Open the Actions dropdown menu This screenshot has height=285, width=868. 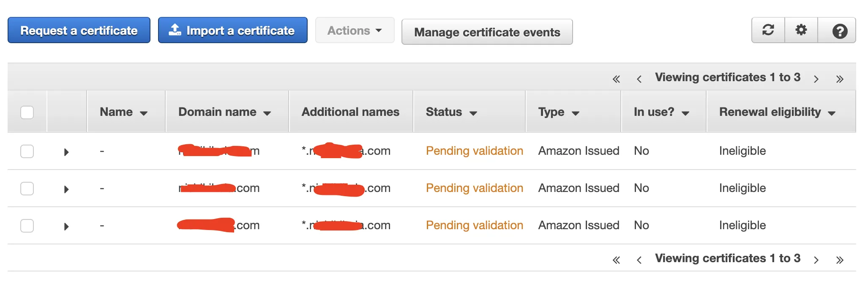pos(355,30)
